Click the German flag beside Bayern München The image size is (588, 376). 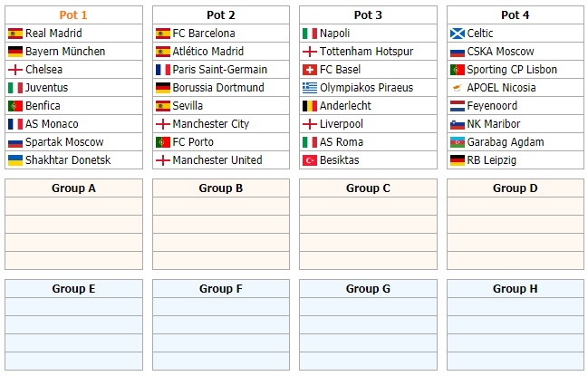tap(14, 52)
